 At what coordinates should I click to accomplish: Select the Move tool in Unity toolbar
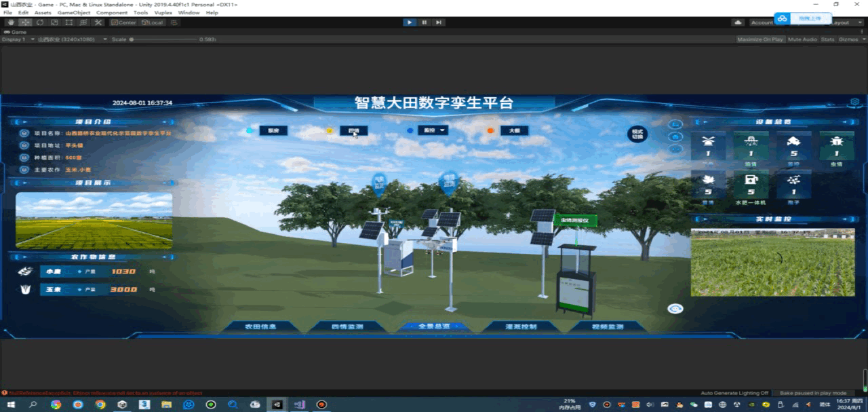click(x=25, y=22)
